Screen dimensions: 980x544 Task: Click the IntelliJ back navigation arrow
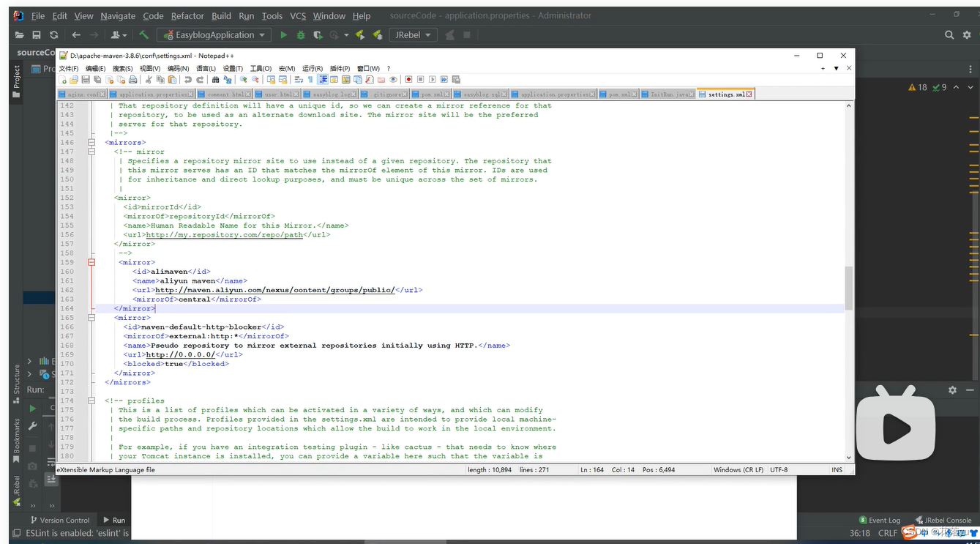76,34
